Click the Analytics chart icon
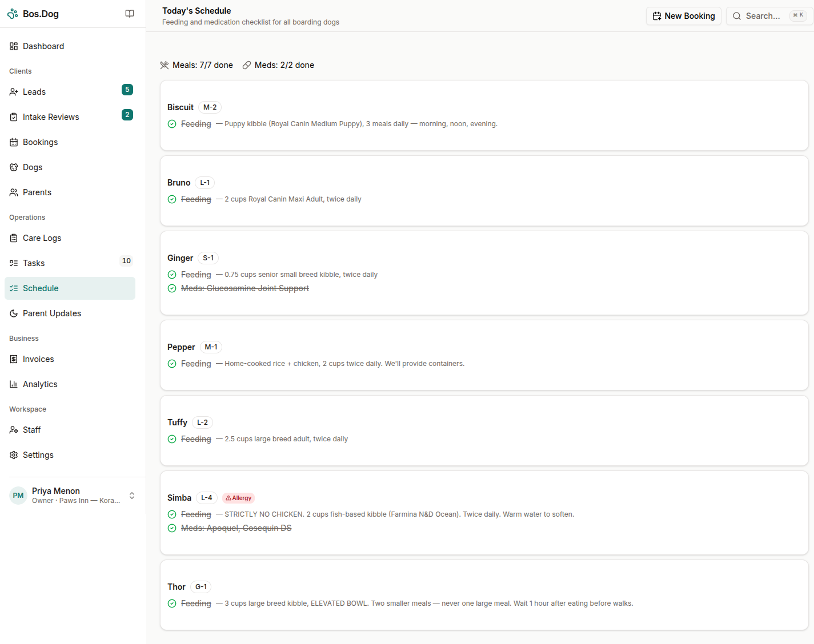814x644 pixels. tap(14, 384)
